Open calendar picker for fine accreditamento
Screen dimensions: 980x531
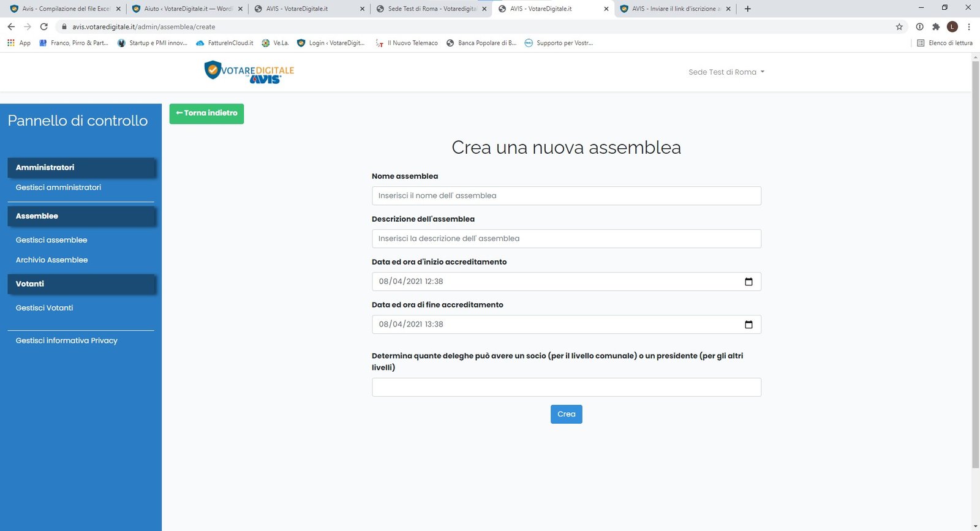point(748,325)
